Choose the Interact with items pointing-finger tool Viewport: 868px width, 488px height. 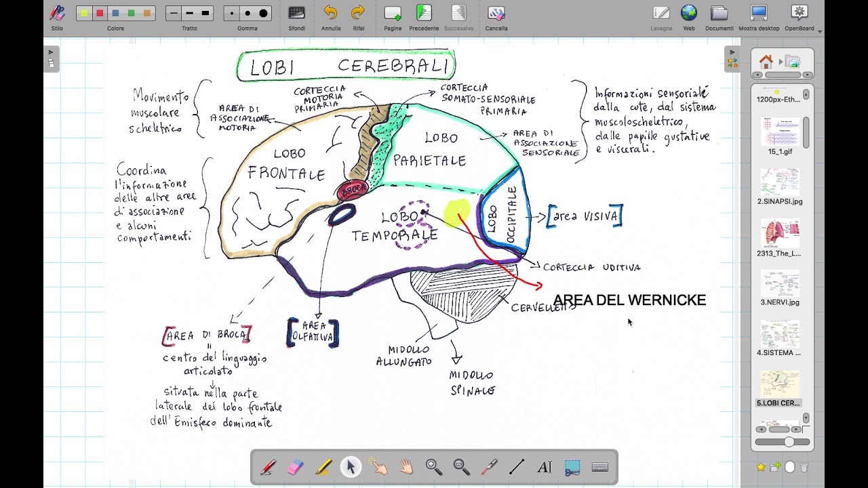coord(378,467)
